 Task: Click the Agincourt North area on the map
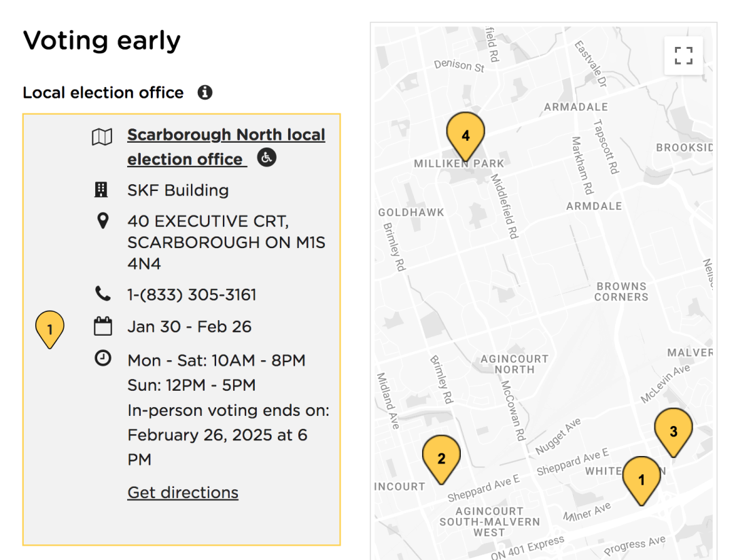(514, 364)
